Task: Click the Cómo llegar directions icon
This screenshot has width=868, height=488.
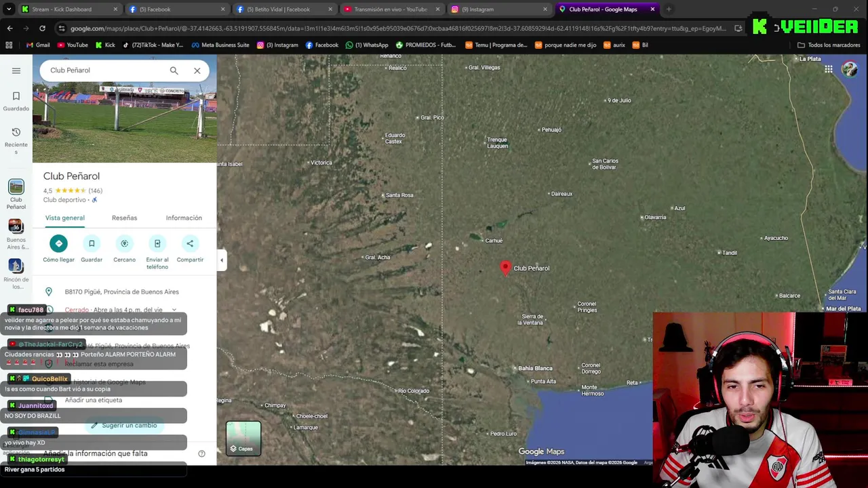Action: coord(58,243)
